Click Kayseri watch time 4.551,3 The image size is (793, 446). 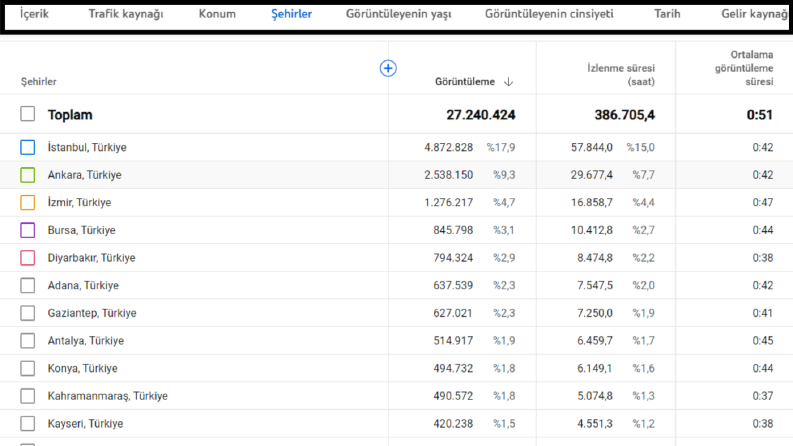point(595,424)
